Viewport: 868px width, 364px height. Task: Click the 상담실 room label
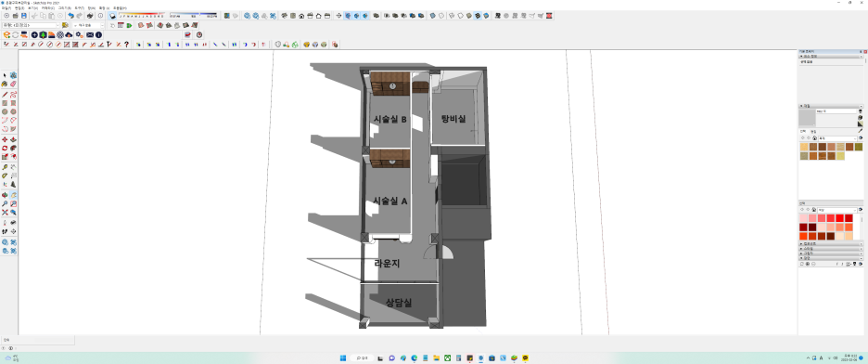click(399, 303)
